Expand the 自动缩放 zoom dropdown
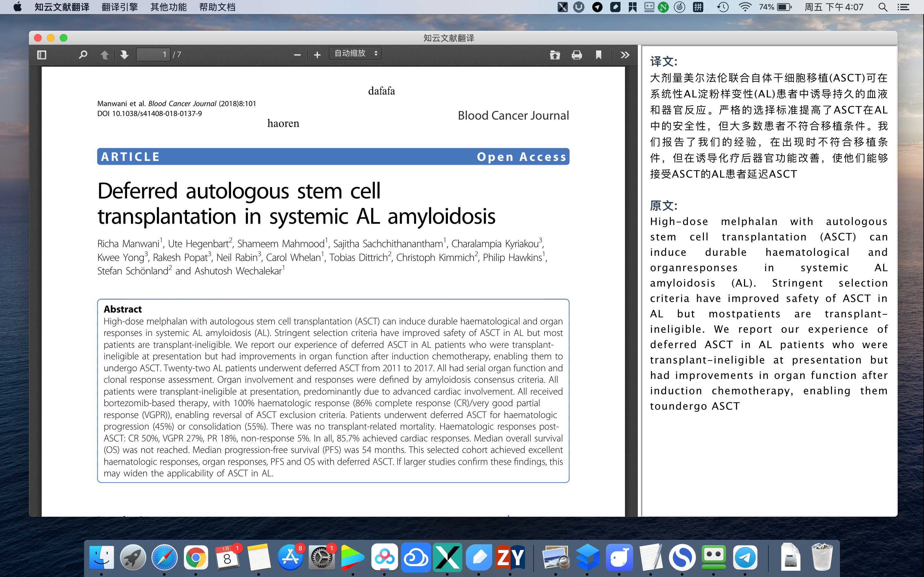The image size is (924, 577). coord(355,54)
